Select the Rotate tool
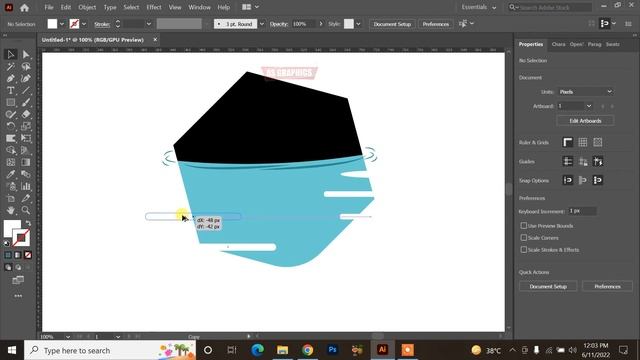 pos(11,126)
